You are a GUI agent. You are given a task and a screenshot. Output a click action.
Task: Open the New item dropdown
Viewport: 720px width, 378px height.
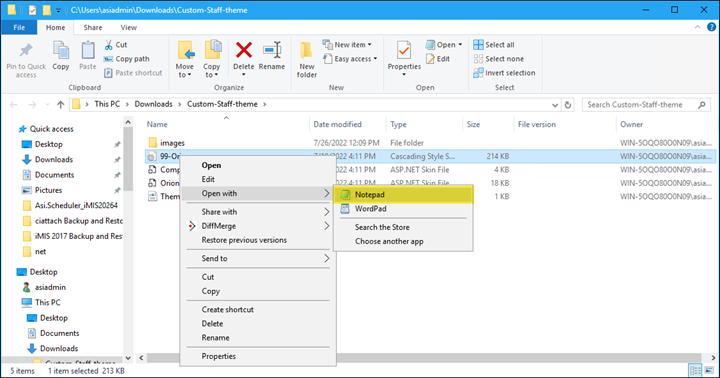347,45
